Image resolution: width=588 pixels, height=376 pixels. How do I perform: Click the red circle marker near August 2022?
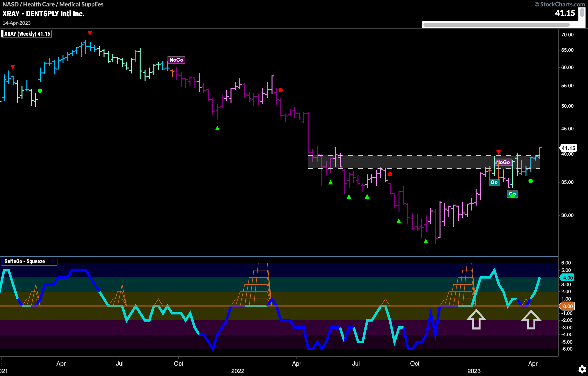390,174
